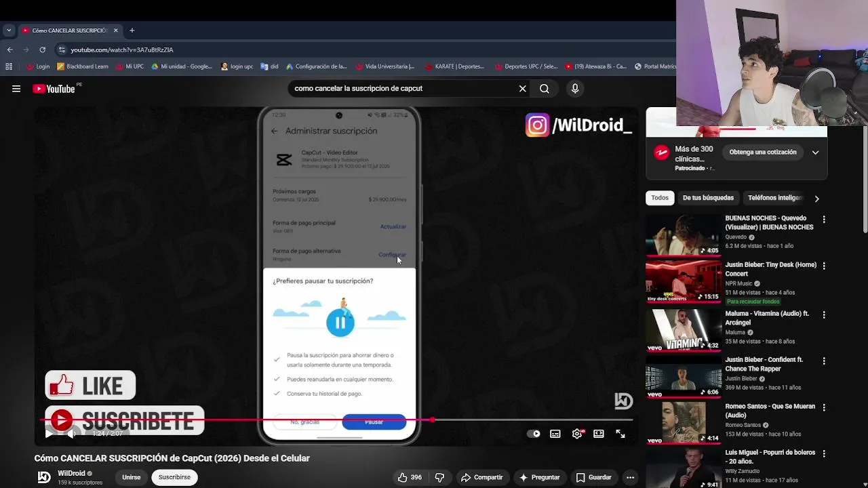
Task: Open the KARATE | Deportes bookmark
Action: [454, 66]
